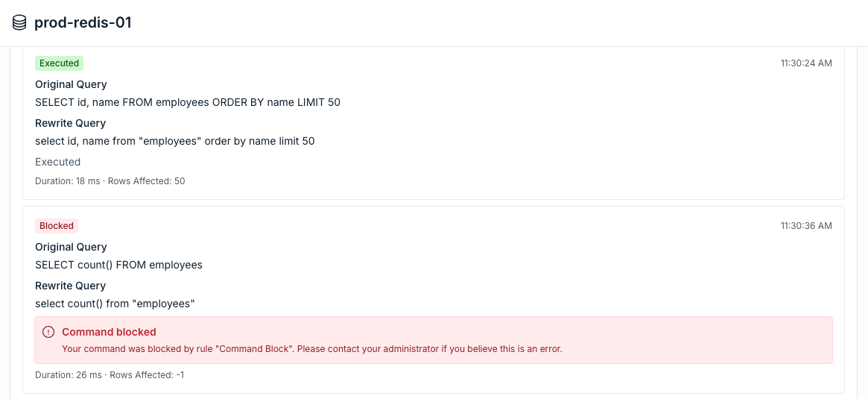
Task: Select the 11:30:36 AM timestamp
Action: [806, 225]
